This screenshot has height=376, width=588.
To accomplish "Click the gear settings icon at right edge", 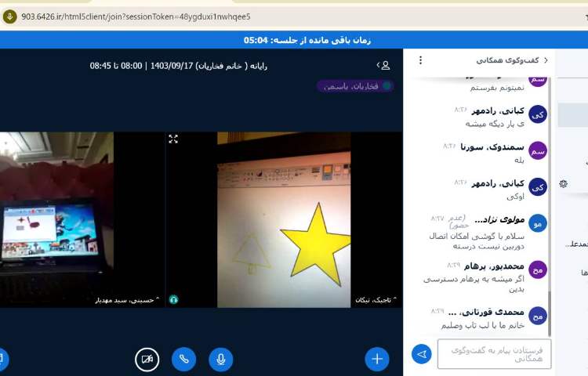I will (563, 184).
